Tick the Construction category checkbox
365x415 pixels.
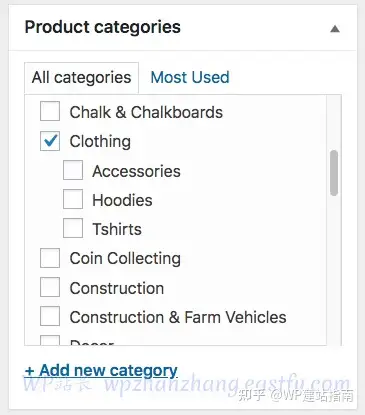[50, 287]
